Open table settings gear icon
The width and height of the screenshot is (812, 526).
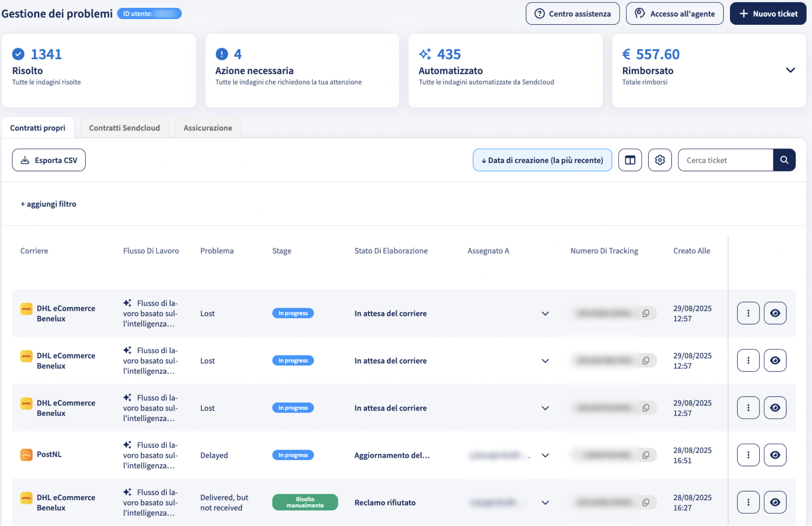[660, 160]
